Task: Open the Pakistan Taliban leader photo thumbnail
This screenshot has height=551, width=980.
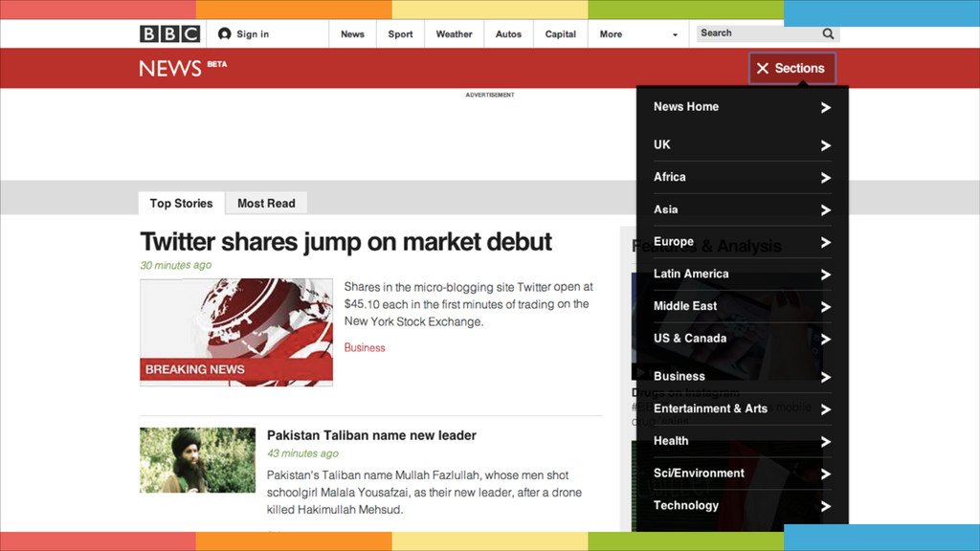Action: pyautogui.click(x=197, y=460)
